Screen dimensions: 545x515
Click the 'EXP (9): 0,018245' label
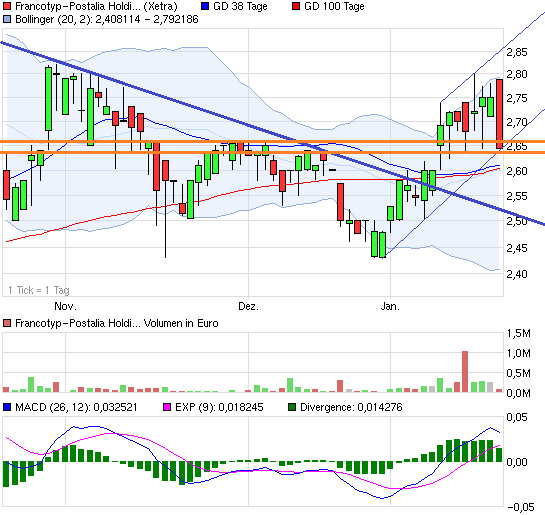219,407
